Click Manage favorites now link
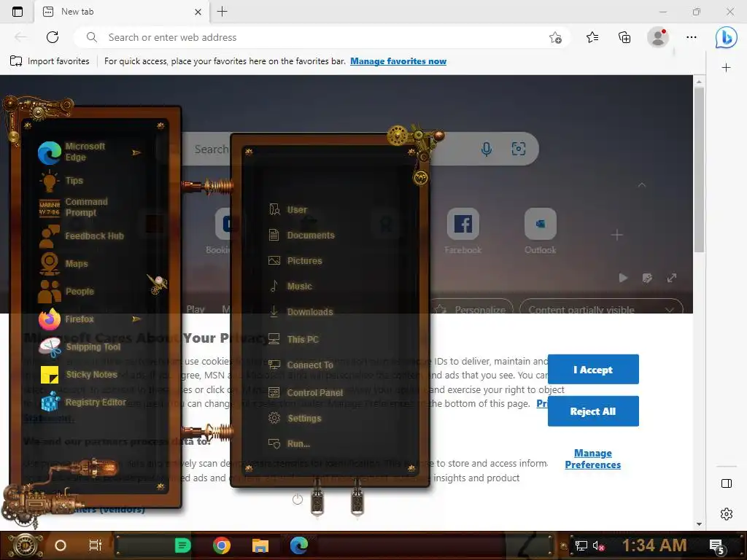The image size is (747, 560). click(398, 61)
